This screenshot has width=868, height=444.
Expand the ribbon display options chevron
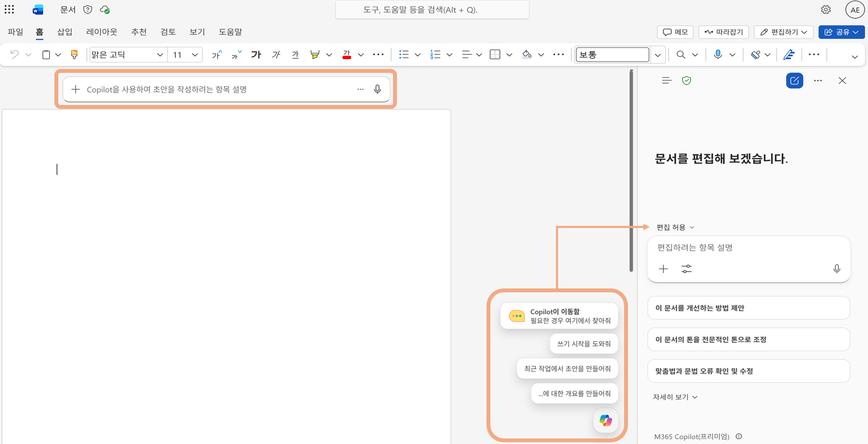coord(855,57)
